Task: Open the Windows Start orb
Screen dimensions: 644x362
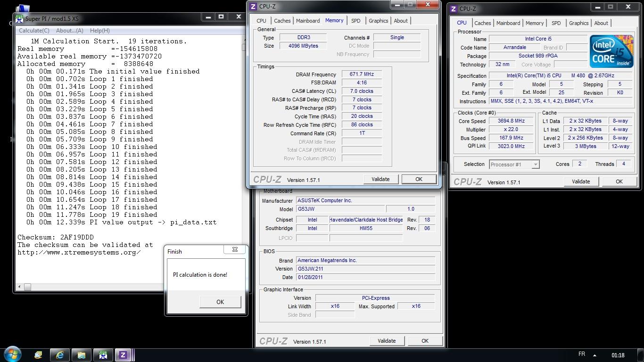Action: [12, 354]
